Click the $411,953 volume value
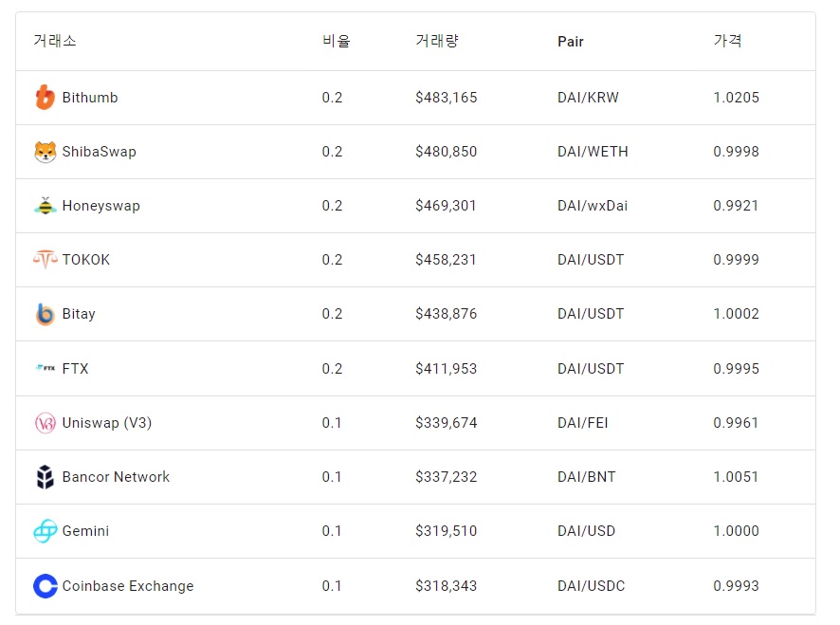The width and height of the screenshot is (840, 625). point(447,369)
